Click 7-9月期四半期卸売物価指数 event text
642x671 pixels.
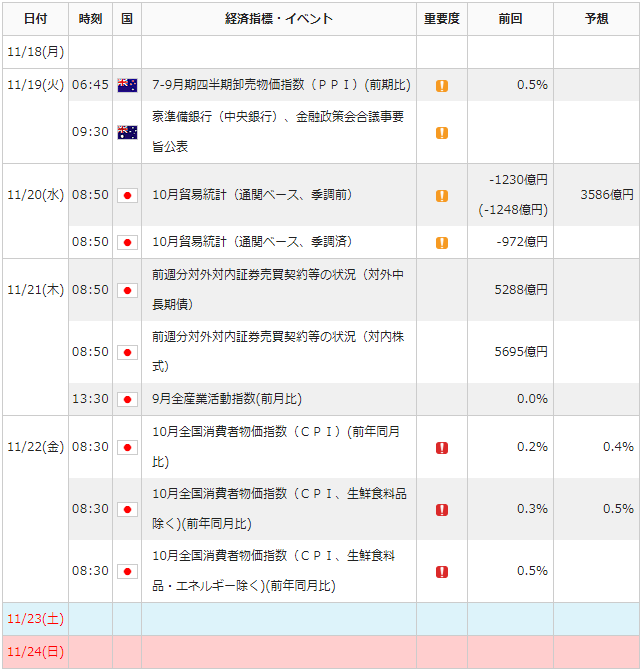pos(281,85)
